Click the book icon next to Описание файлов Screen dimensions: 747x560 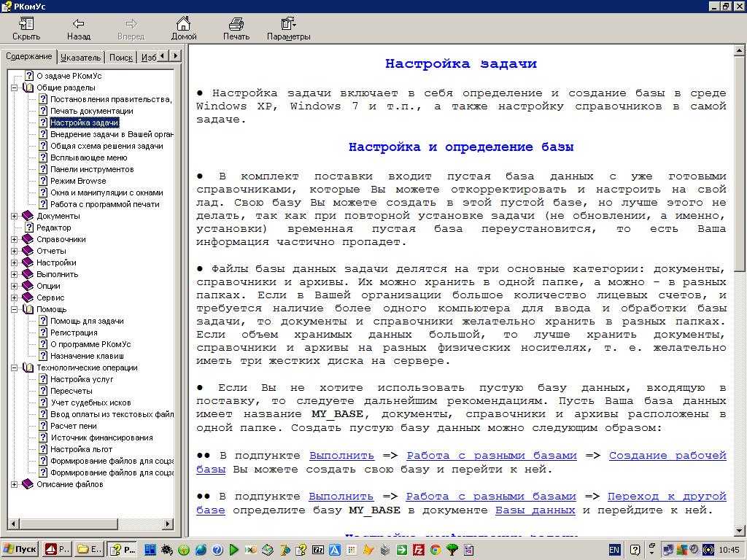28,484
